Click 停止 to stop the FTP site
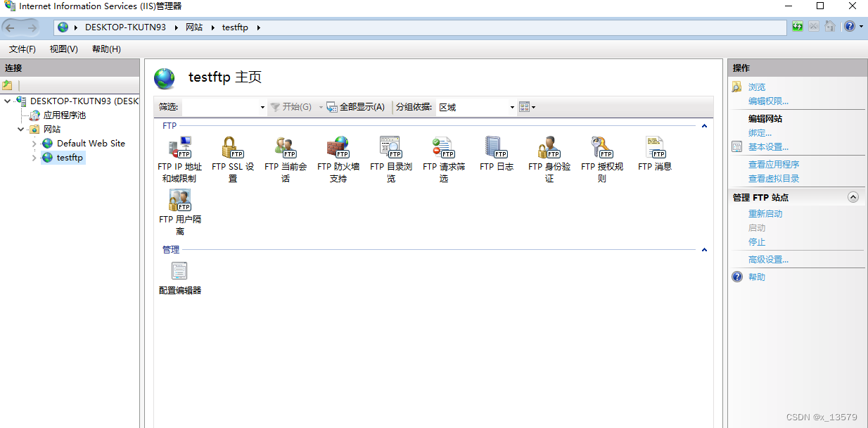 point(757,242)
